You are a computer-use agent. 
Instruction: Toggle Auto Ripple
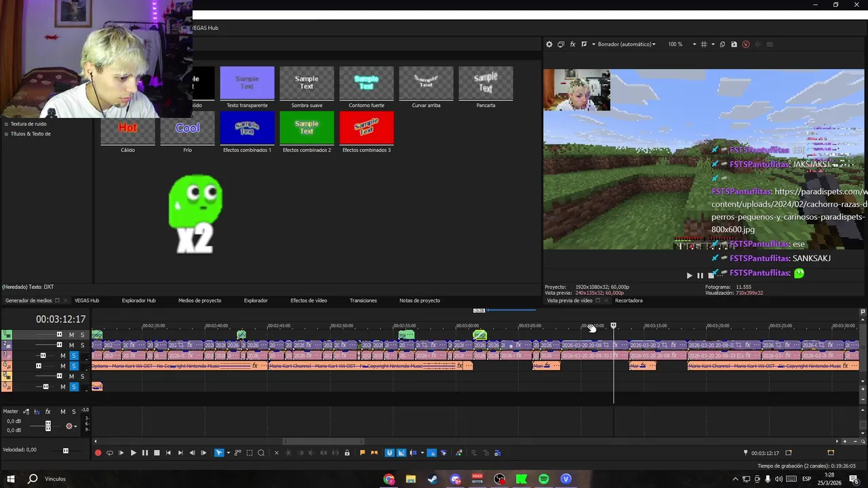pyautogui.click(x=413, y=453)
